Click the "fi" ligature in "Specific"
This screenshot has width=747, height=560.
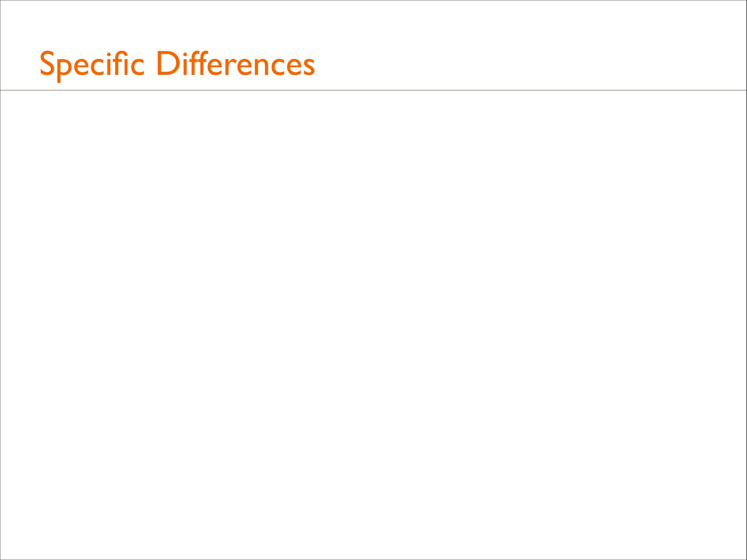click(120, 63)
